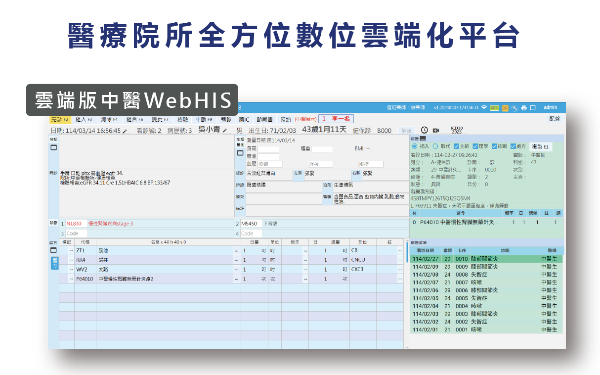This screenshot has height=375, width=600.
Task: Open the dash dropdown before code P64010
Action: [x=71, y=279]
